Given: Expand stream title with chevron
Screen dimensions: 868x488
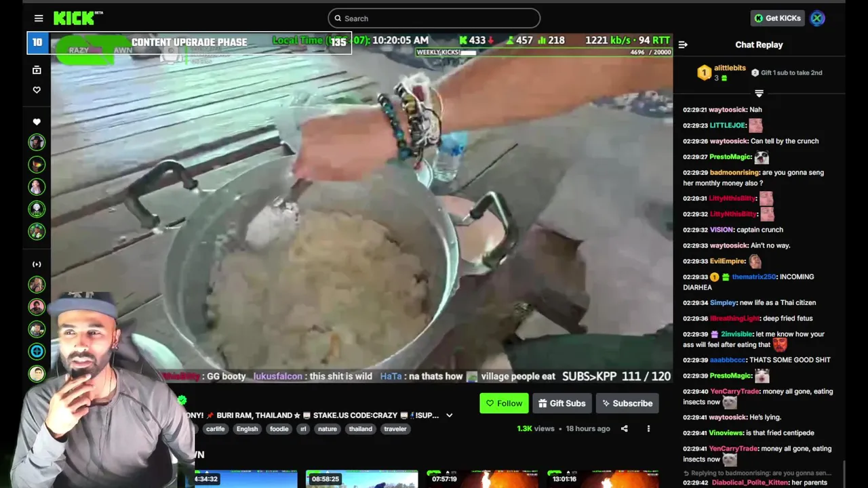Looking at the screenshot, I should point(449,415).
